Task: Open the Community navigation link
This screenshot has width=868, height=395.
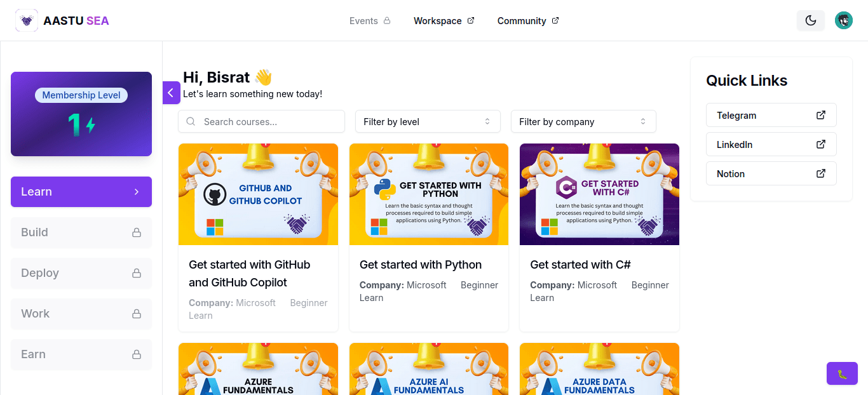Action: coord(528,21)
